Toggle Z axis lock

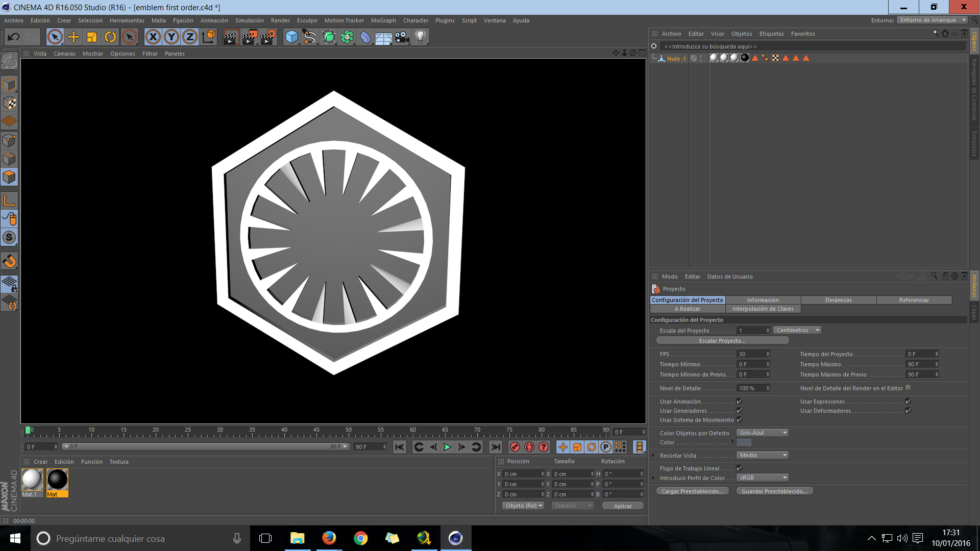pos(190,37)
